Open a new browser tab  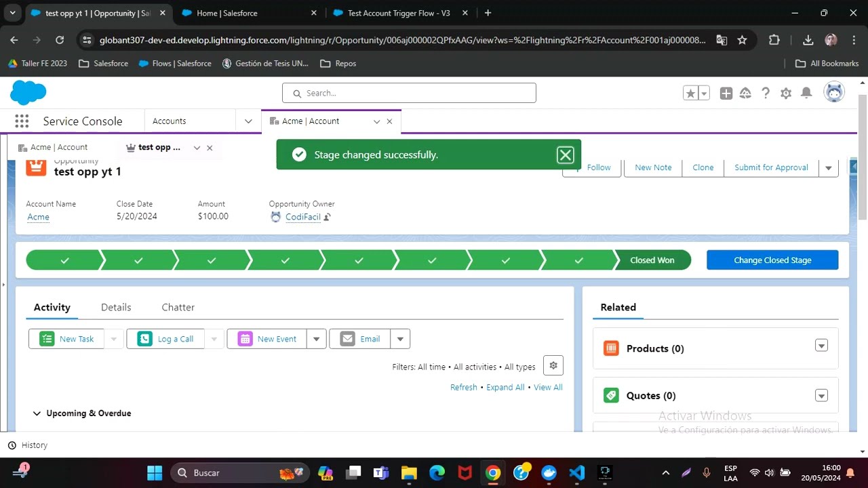pyautogui.click(x=488, y=13)
